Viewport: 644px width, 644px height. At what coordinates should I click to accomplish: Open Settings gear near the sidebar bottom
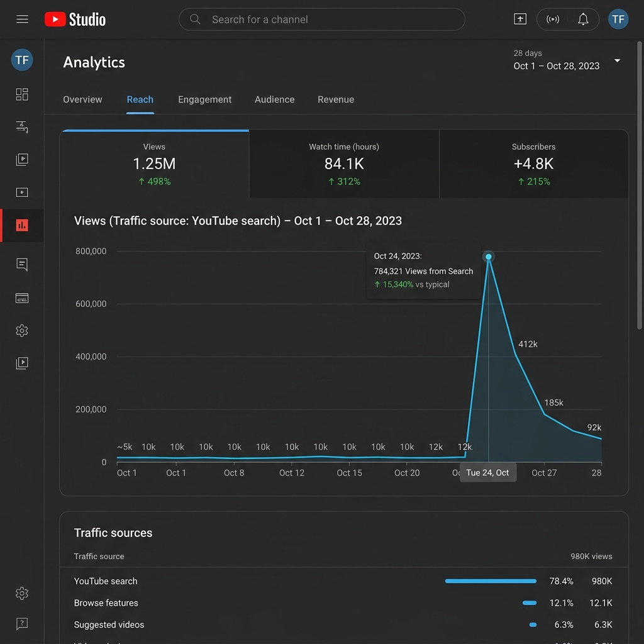pos(22,593)
